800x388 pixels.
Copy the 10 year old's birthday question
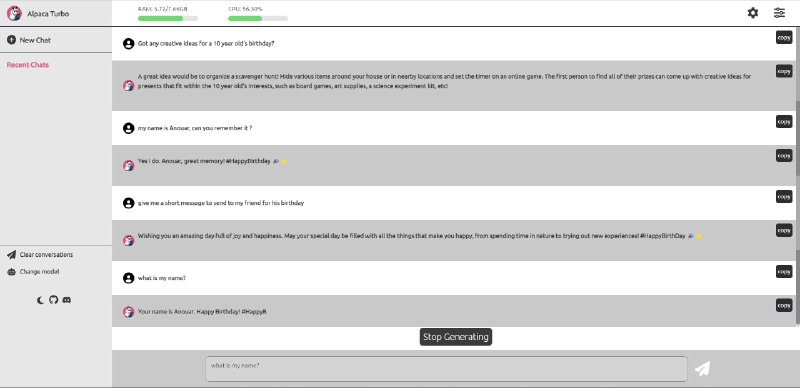pyautogui.click(x=784, y=37)
